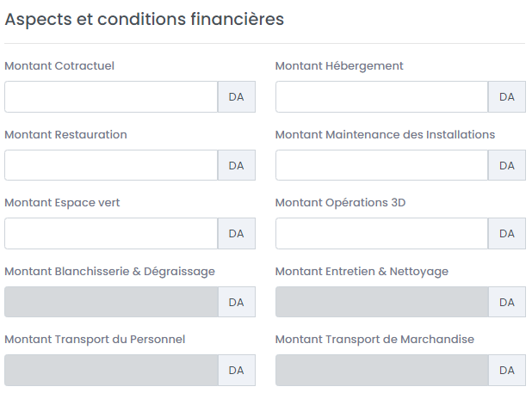Click DA addon for Blanchisserie & Dégraissage

click(237, 302)
